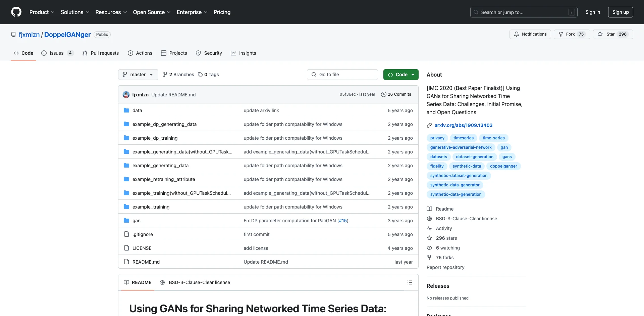Viewport: 644px width, 316px height.
Task: Click 'Update README.md' commit message in header row
Action: [x=173, y=95]
